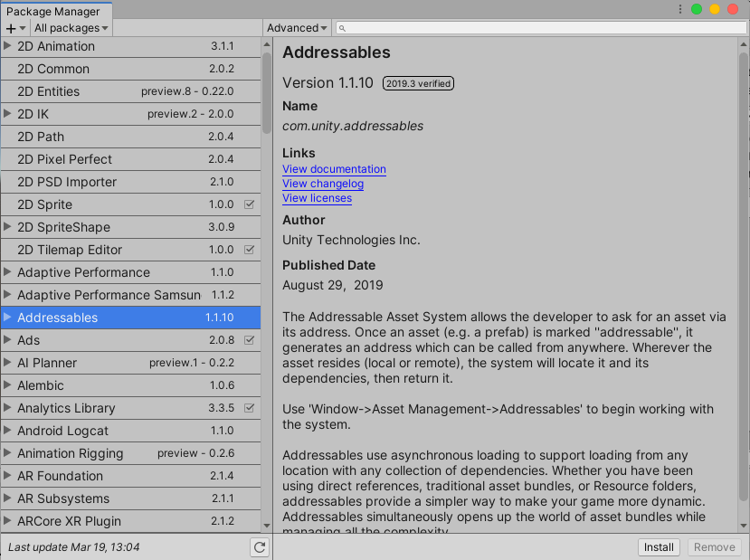Open the View documentation link
The height and width of the screenshot is (560, 750).
coord(334,169)
